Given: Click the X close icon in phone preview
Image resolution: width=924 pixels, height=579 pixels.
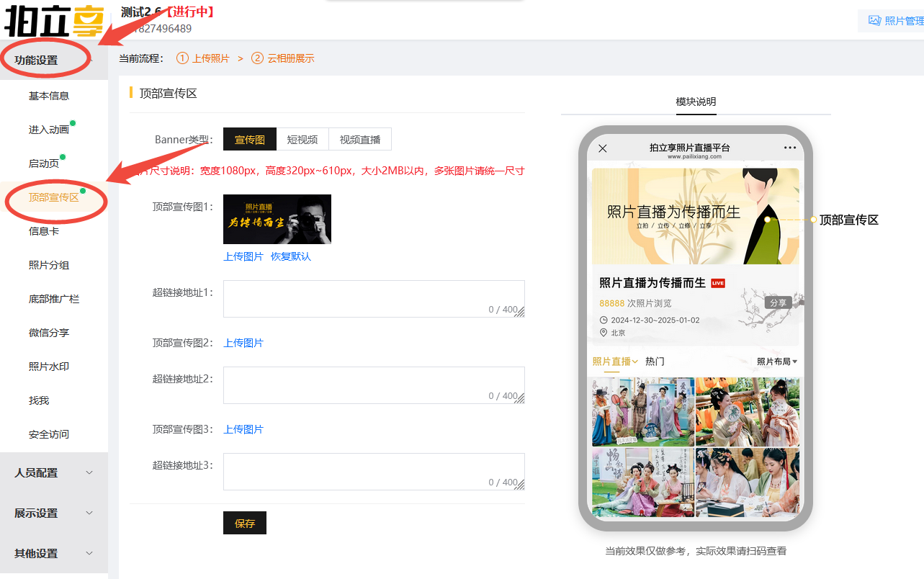Looking at the screenshot, I should pos(603,148).
